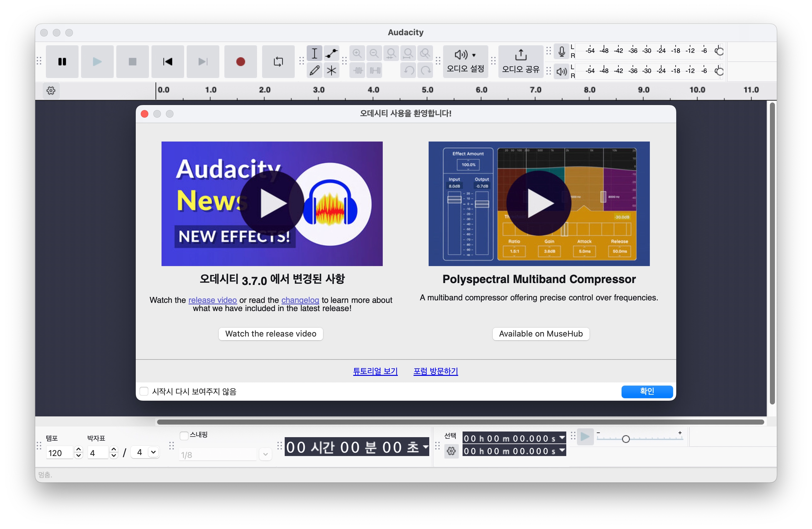Click the blue 확인 button
This screenshot has height=529, width=812.
647,391
